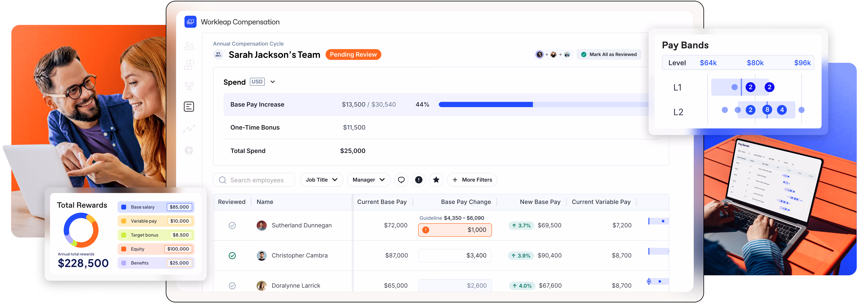Click the $80k column header in Pay Bands
Viewport: 868px width, 303px height.
tap(755, 63)
